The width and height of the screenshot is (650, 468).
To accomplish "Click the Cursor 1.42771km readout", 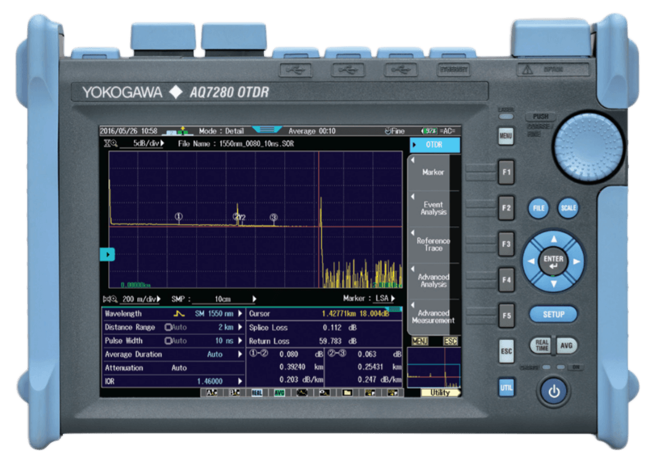I will 355,314.
